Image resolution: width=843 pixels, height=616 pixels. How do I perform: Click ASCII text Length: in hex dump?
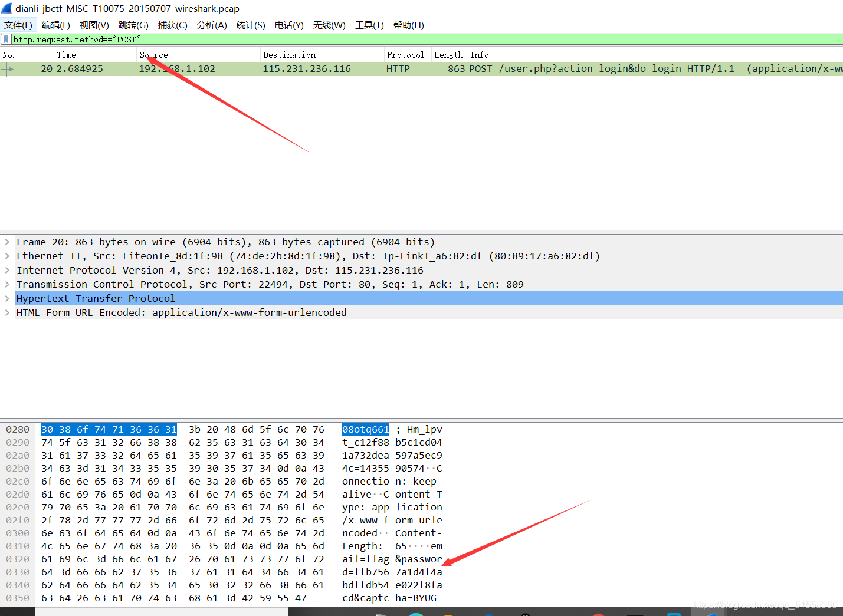click(x=362, y=546)
